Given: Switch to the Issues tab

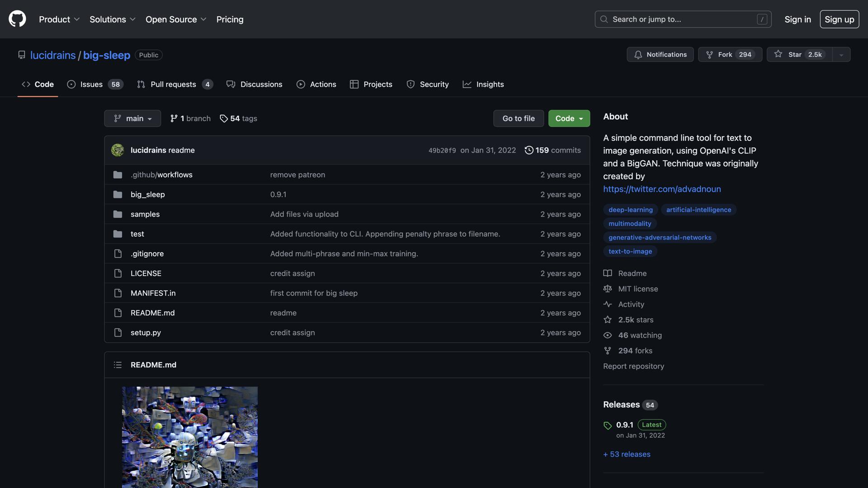Looking at the screenshot, I should click(95, 84).
